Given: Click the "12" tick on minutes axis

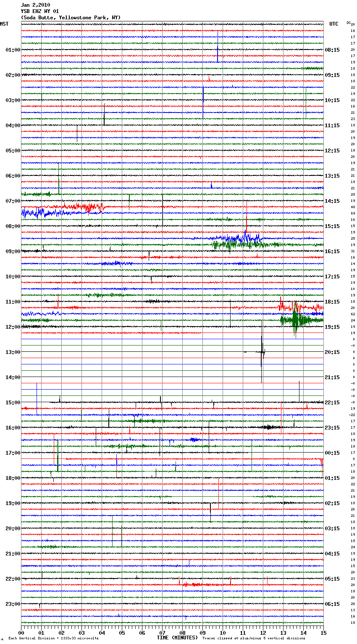Looking at the screenshot, I should pyautogui.click(x=263, y=633).
